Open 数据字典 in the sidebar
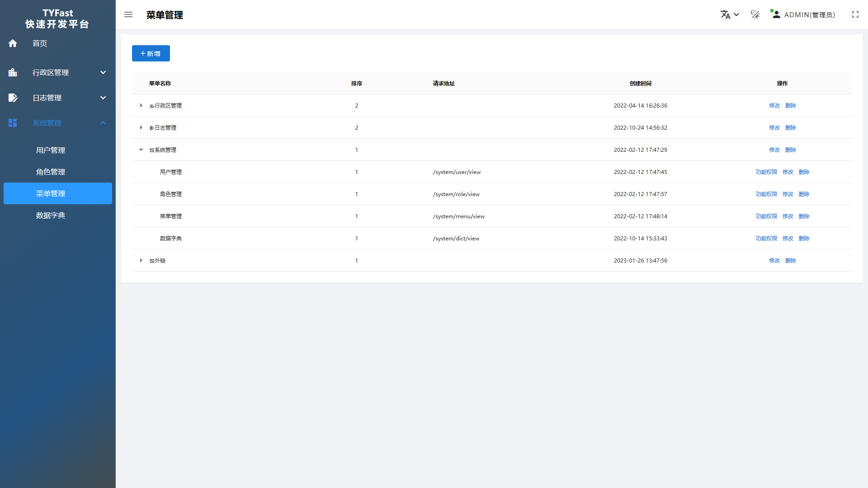This screenshot has width=868, height=488. (51, 215)
